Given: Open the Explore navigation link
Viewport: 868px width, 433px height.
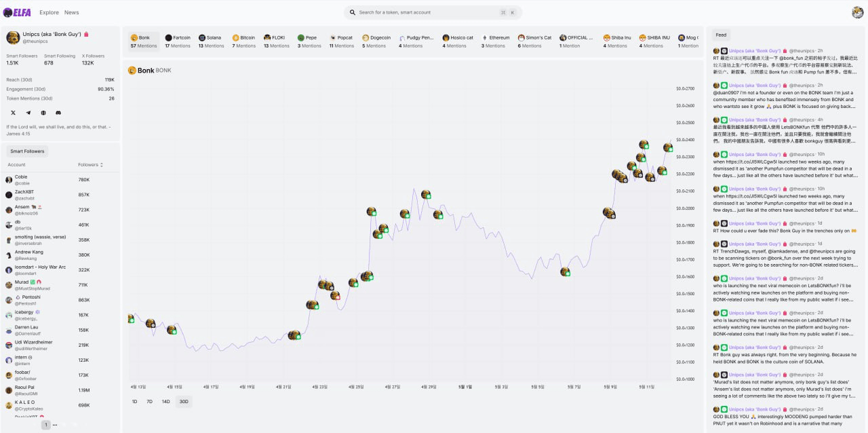Looking at the screenshot, I should coord(49,12).
